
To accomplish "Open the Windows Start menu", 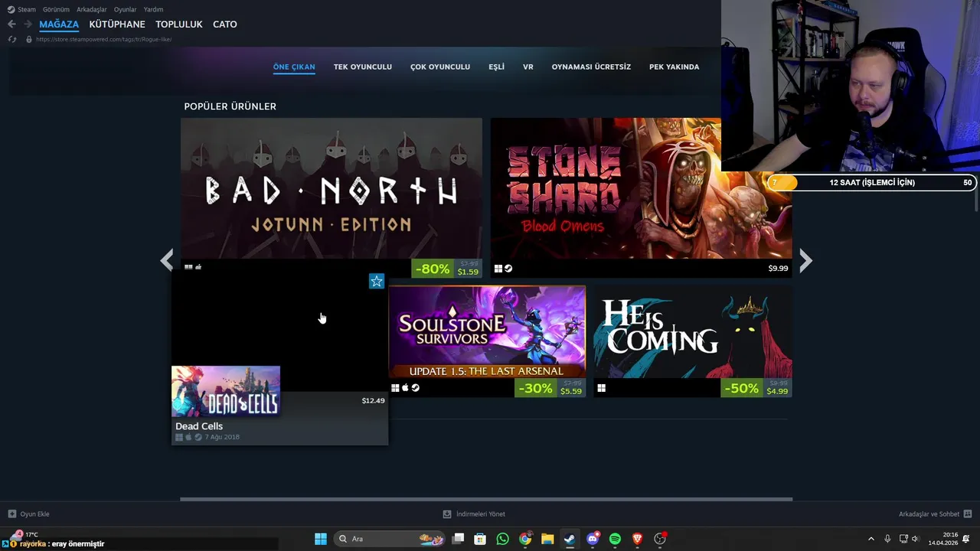I will pos(321,539).
